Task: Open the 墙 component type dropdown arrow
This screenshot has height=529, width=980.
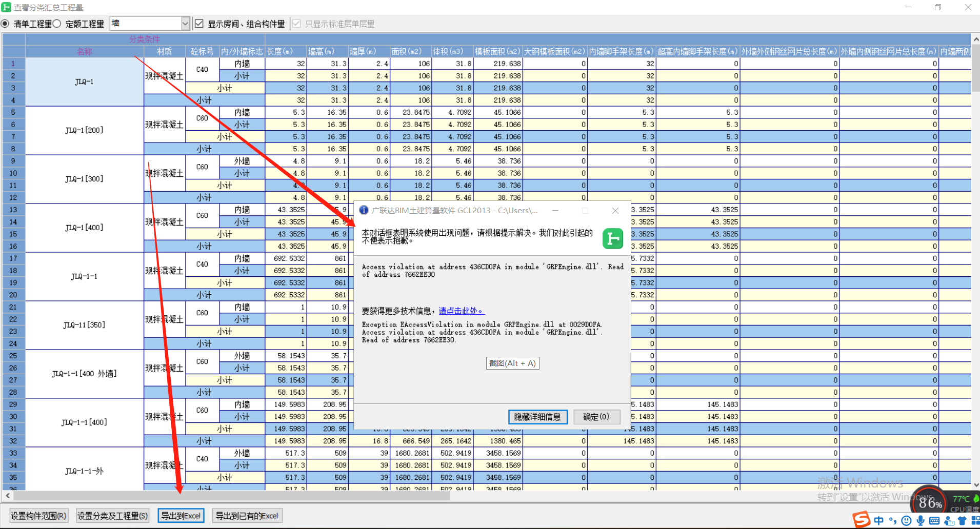Action: pyautogui.click(x=185, y=24)
